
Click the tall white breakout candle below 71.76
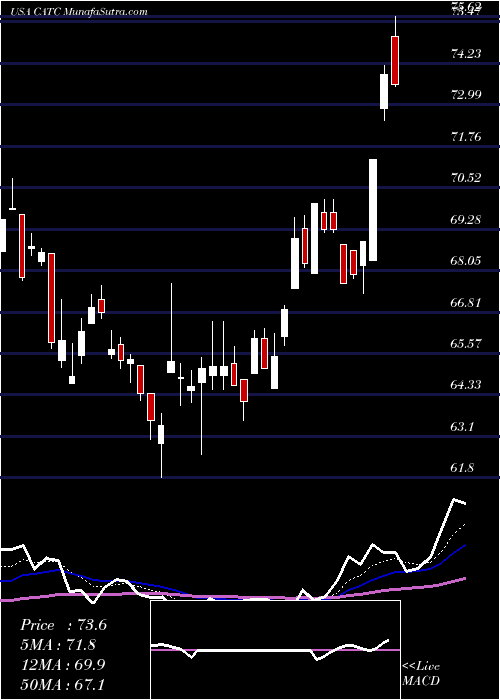(x=373, y=210)
